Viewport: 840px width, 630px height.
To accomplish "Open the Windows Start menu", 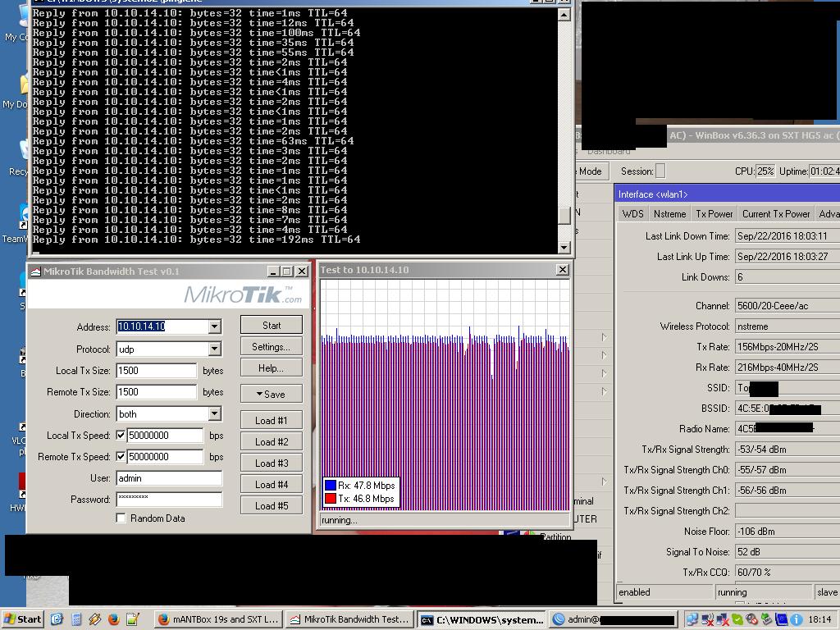I will click(22, 619).
